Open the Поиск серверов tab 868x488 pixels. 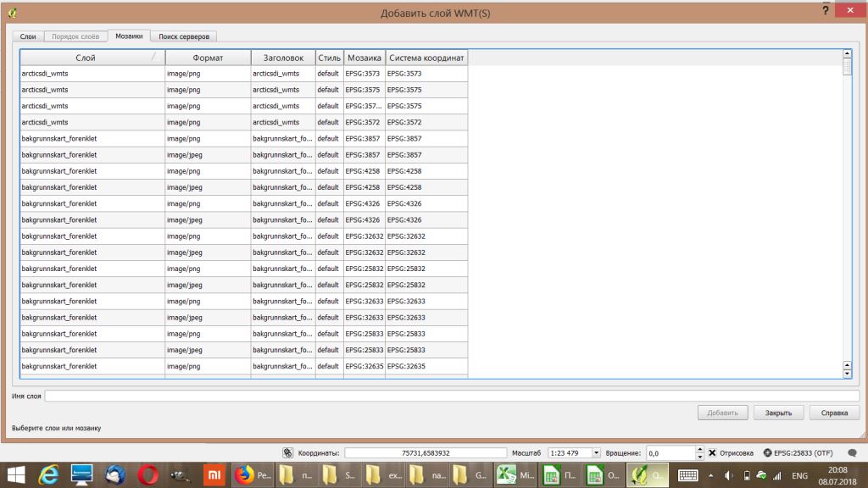point(183,36)
